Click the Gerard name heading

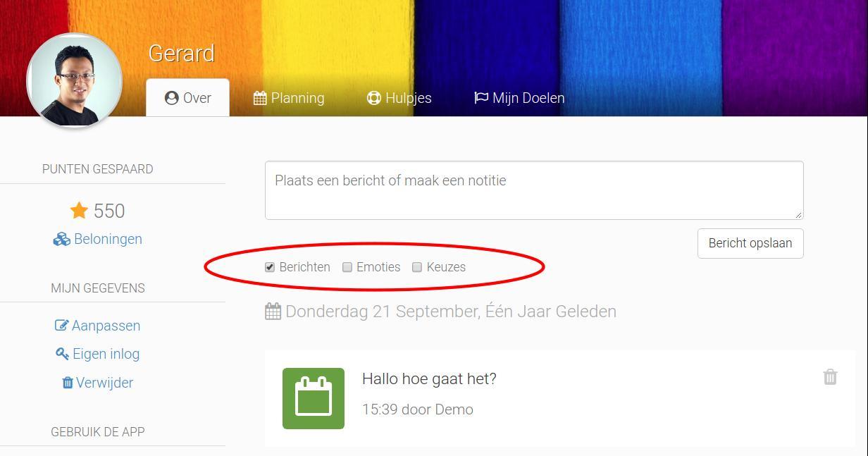(181, 54)
